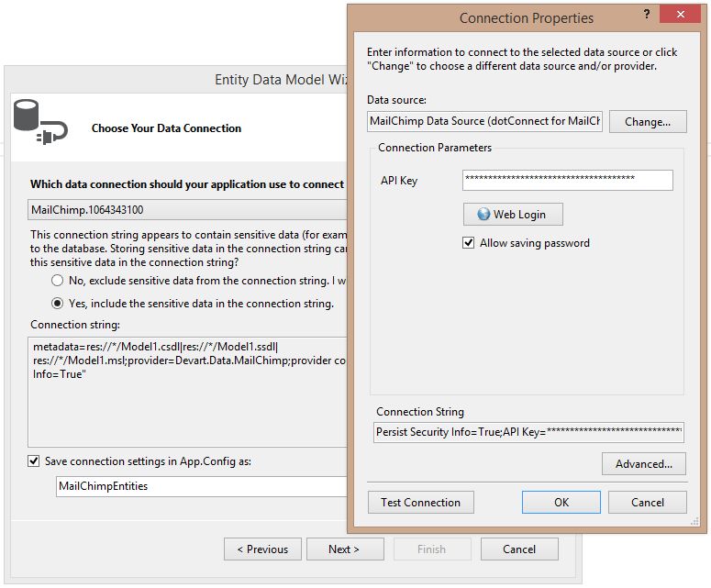Go back with the < Previous button
This screenshot has height=588, width=711.
click(262, 549)
